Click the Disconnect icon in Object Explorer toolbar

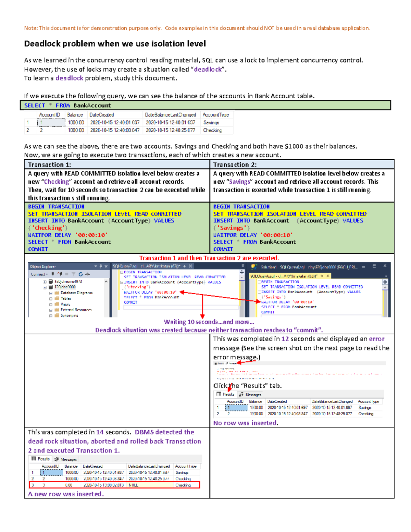(60, 274)
